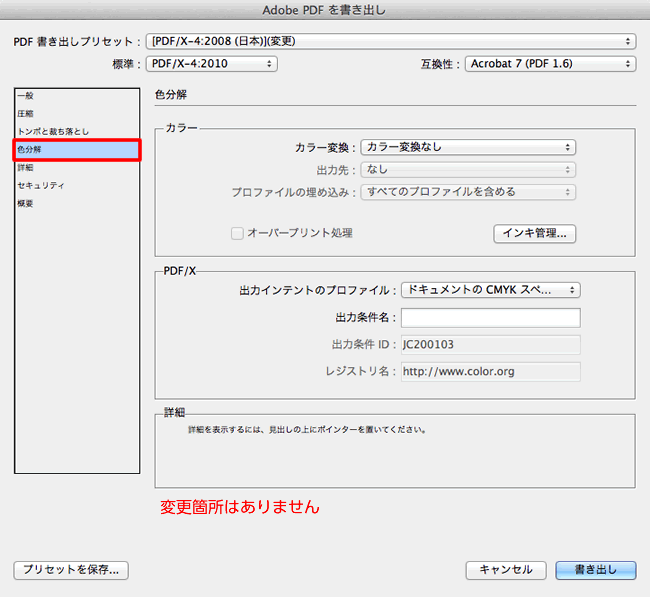Click the キャンセル button
Viewport: 650px width, 597px height.
(x=506, y=570)
